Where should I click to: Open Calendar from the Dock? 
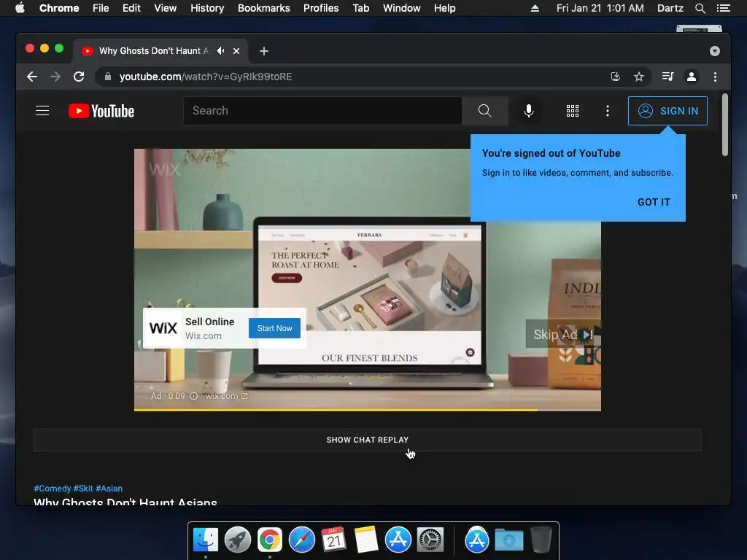tap(334, 540)
